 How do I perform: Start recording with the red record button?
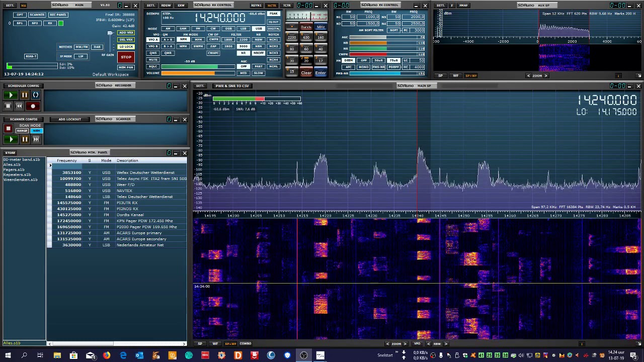pyautogui.click(x=33, y=106)
